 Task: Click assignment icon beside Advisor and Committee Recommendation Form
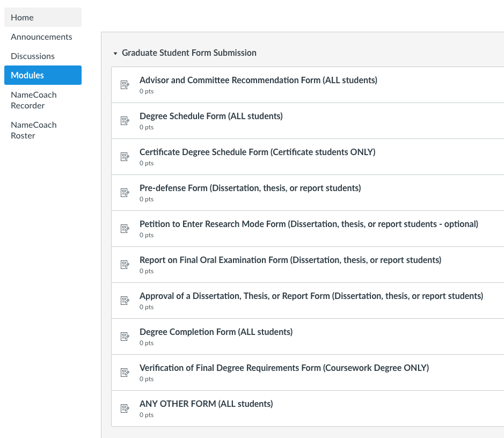pos(125,85)
